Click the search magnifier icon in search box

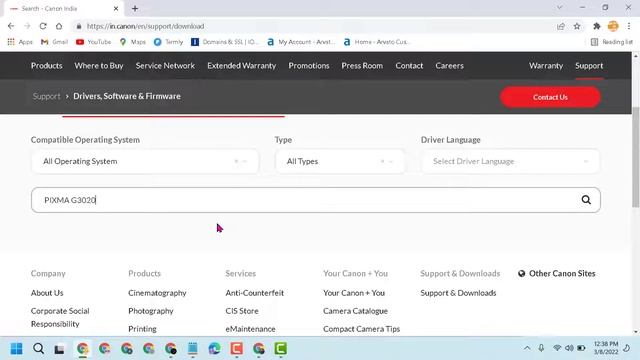tap(586, 200)
